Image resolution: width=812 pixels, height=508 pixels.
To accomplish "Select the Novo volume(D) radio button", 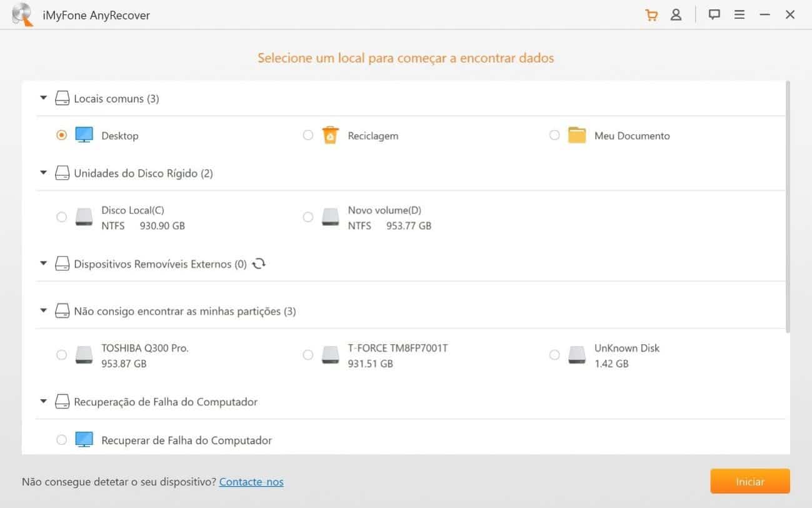I will [x=308, y=217].
